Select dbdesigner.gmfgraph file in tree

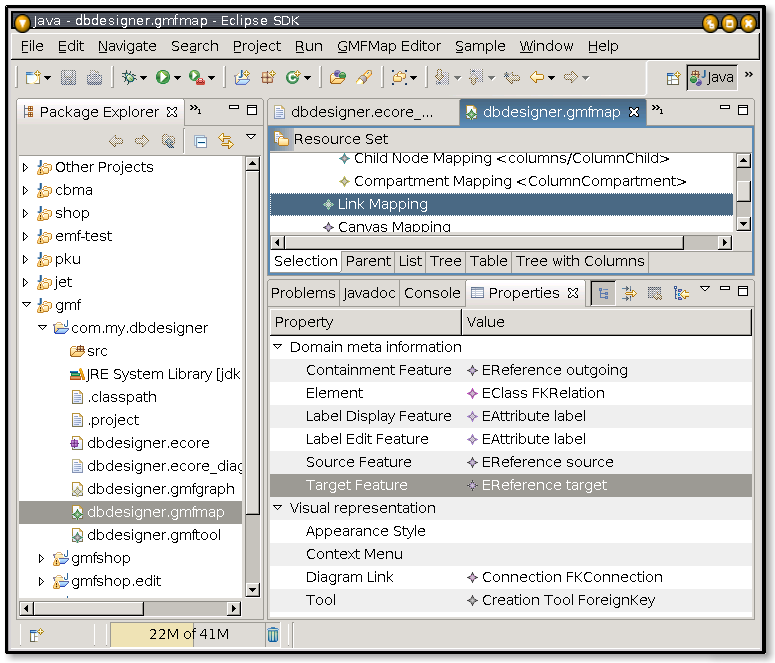tap(160, 489)
